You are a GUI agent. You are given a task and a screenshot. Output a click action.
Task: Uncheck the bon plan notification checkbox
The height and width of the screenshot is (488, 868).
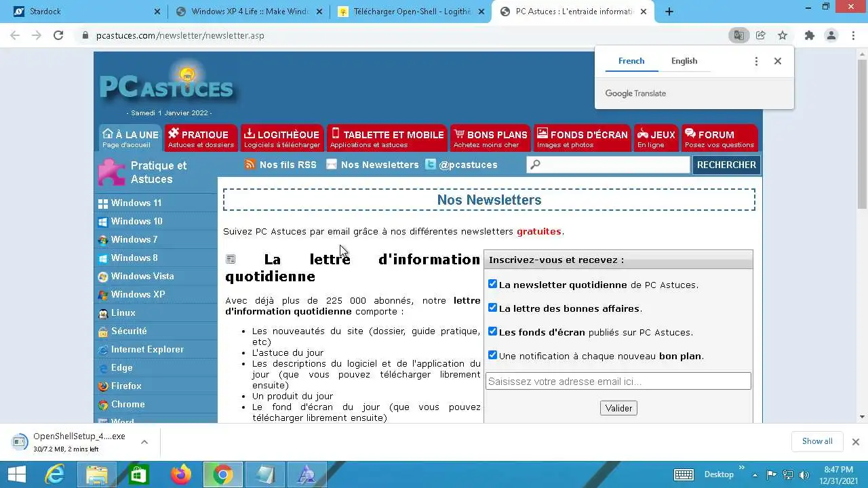click(x=492, y=355)
